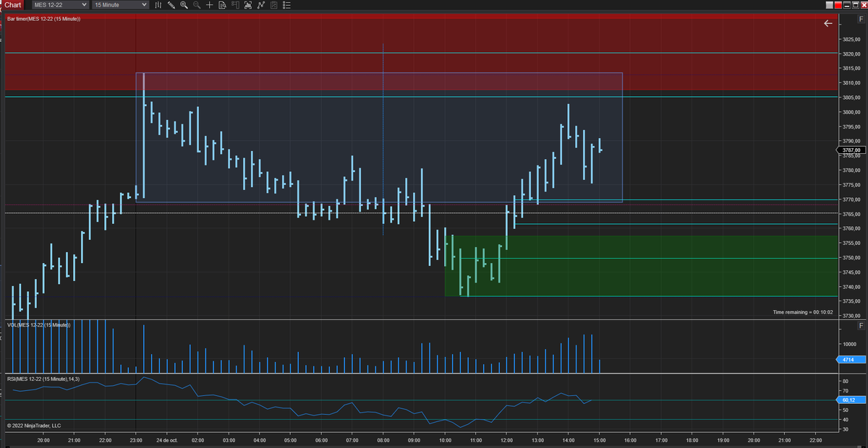Screen dimensions: 868x448
Task: Click the 24 de oct. date label
Action: [167, 439]
